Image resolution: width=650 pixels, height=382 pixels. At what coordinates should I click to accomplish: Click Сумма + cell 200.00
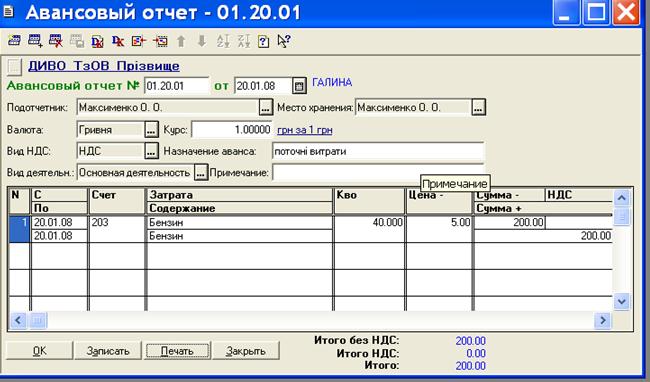pyautogui.click(x=543, y=236)
